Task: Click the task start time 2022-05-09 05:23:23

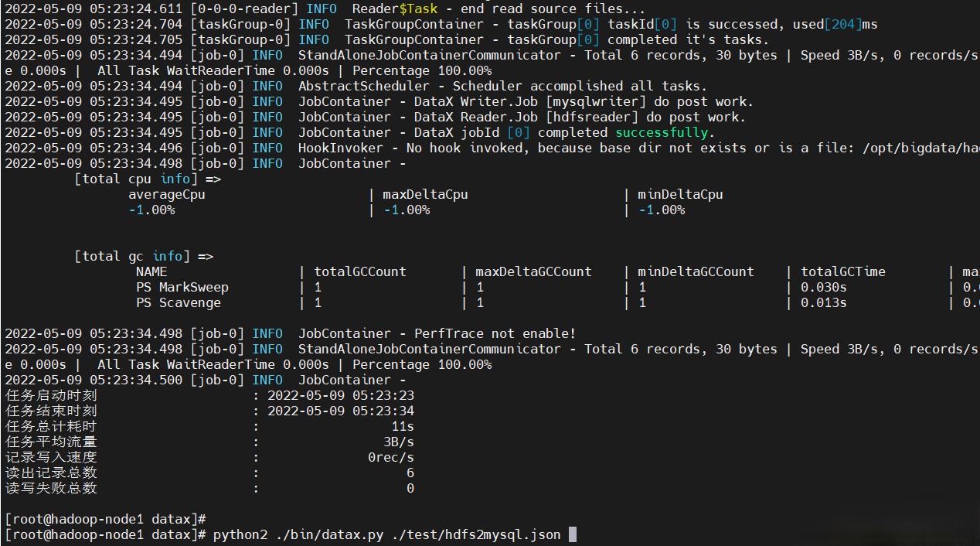Action: (341, 395)
